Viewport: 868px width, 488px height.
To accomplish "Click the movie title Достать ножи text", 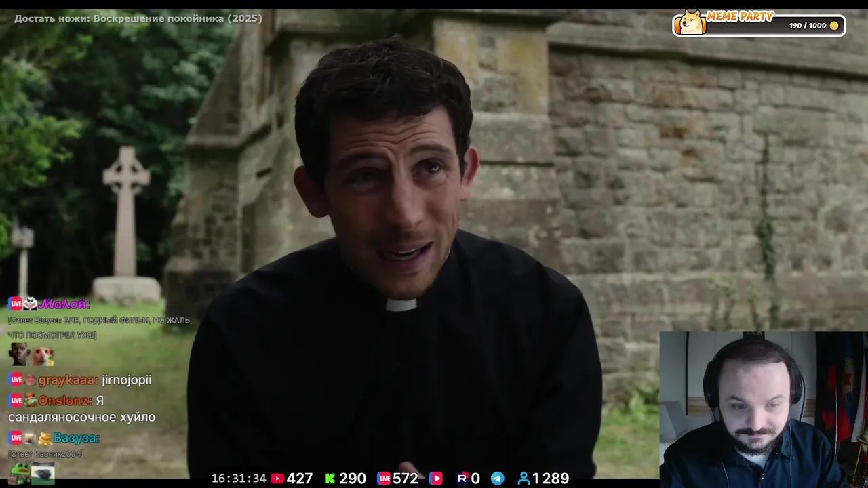I will click(138, 18).
